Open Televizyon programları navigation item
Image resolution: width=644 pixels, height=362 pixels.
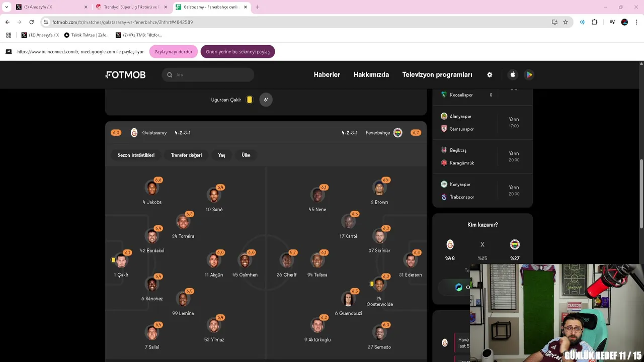437,74
